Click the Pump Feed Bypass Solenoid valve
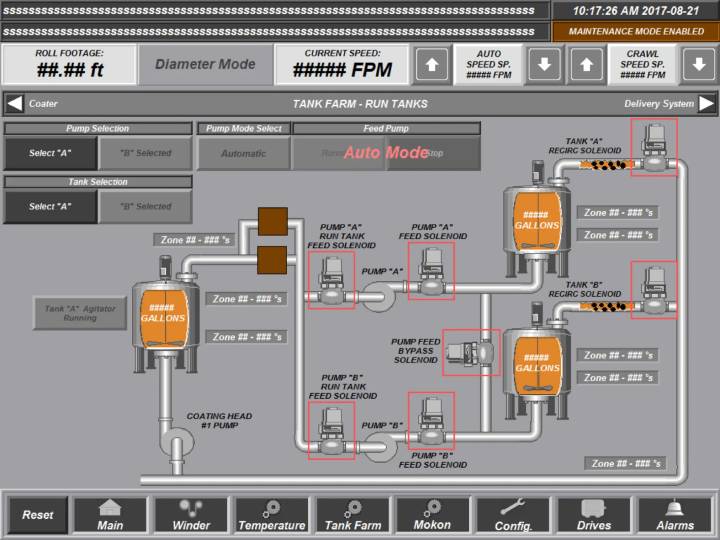Screen dimensions: 720x540 coord(471,352)
